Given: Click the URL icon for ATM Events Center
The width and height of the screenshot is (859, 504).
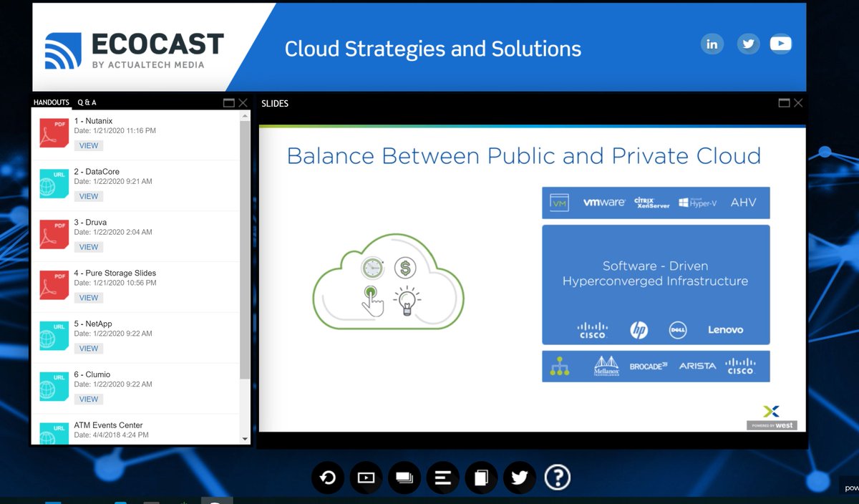Looking at the screenshot, I should [54, 433].
